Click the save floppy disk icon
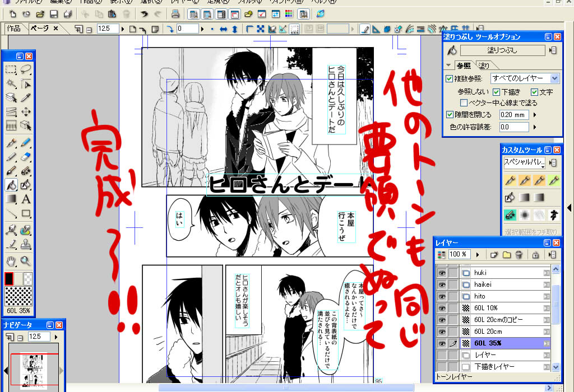The height and width of the screenshot is (392, 574). (x=54, y=14)
